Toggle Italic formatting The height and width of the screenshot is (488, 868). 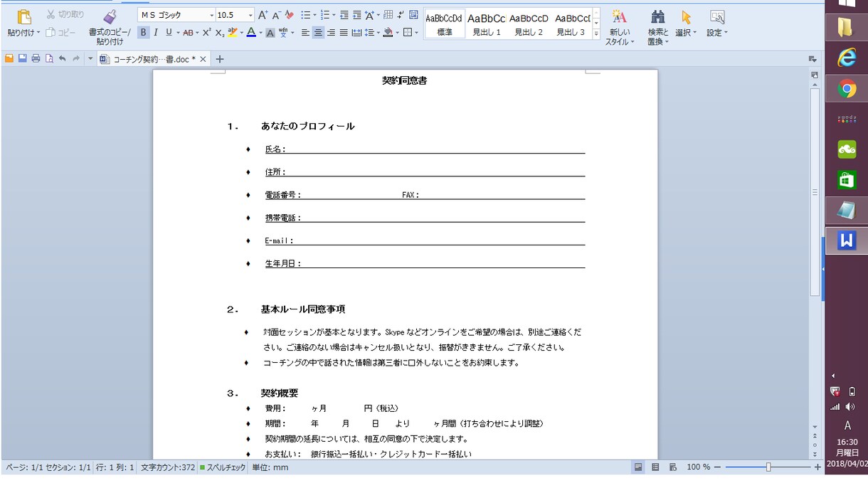click(156, 32)
